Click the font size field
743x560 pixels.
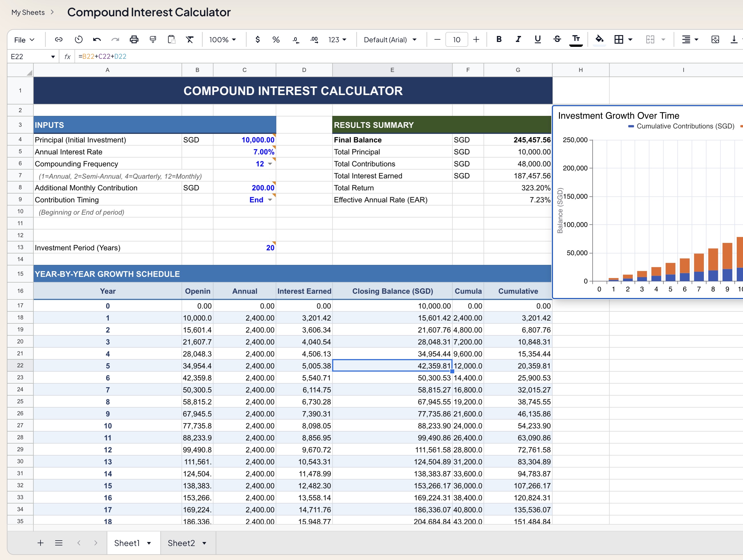coord(457,40)
